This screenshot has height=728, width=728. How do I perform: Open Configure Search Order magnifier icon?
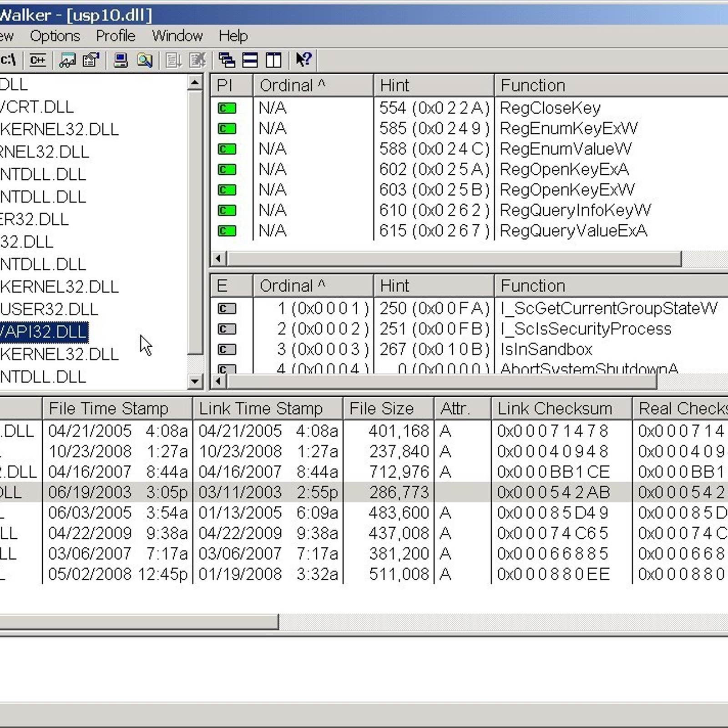pyautogui.click(x=145, y=60)
